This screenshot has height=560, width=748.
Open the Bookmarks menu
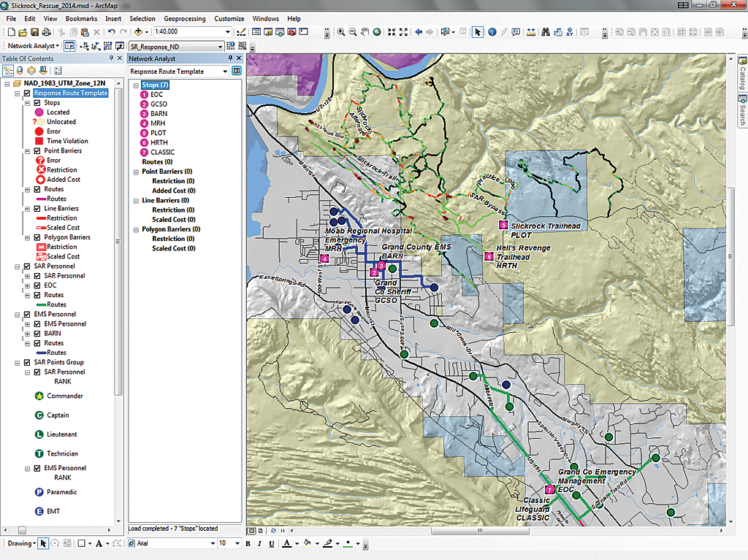(80, 18)
